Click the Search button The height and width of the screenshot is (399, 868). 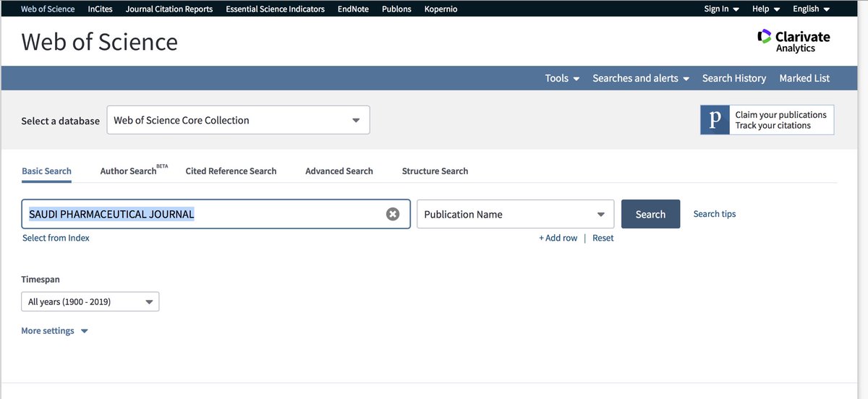click(x=650, y=214)
